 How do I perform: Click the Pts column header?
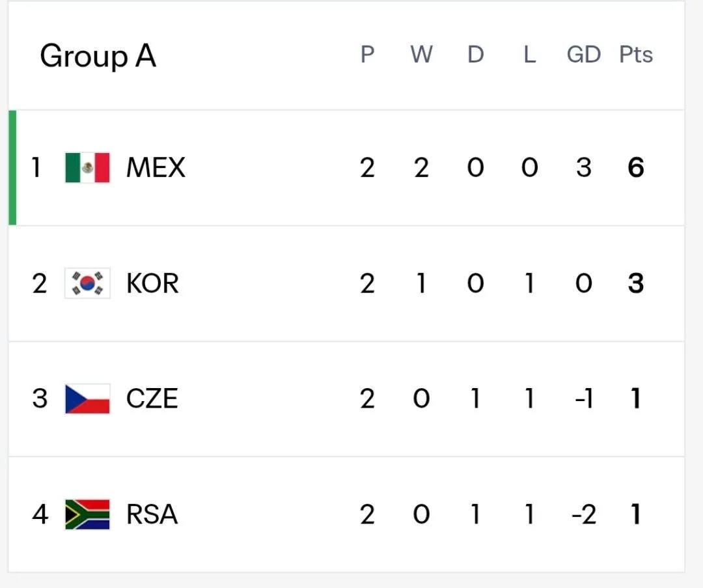[x=636, y=55]
